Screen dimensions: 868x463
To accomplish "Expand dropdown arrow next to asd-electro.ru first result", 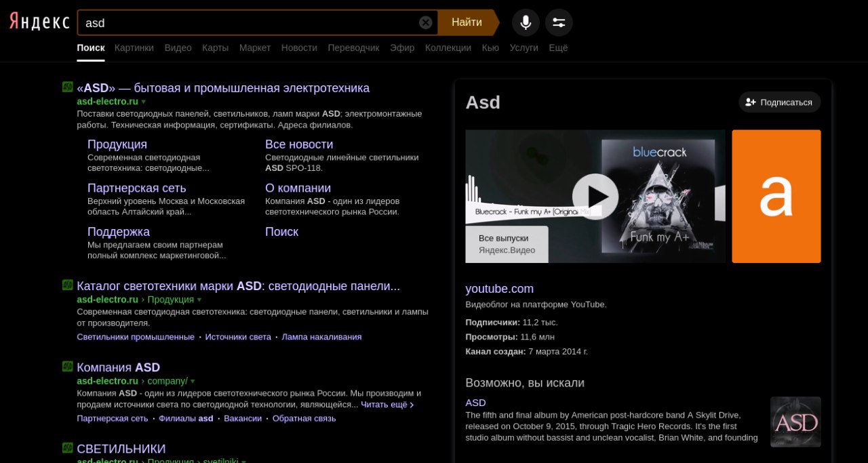I will pyautogui.click(x=143, y=102).
